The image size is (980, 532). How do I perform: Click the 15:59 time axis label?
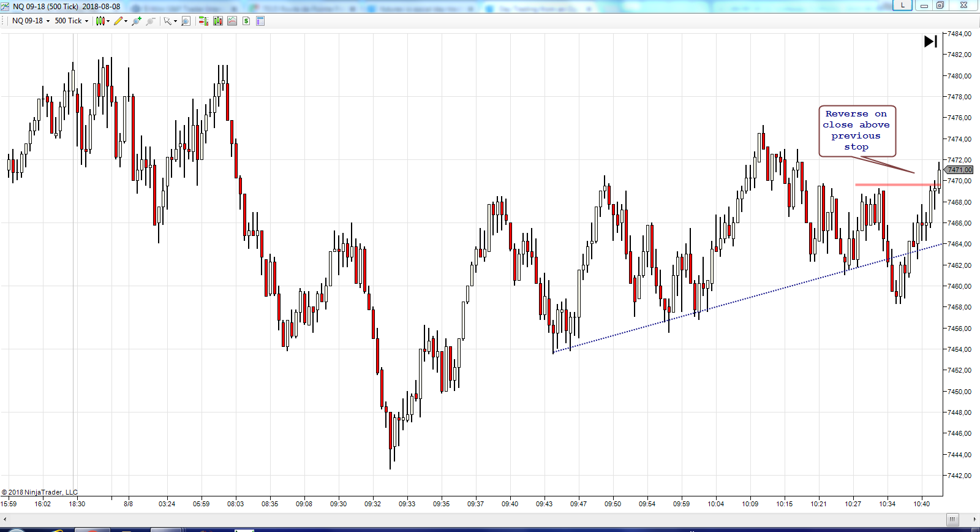coord(9,504)
